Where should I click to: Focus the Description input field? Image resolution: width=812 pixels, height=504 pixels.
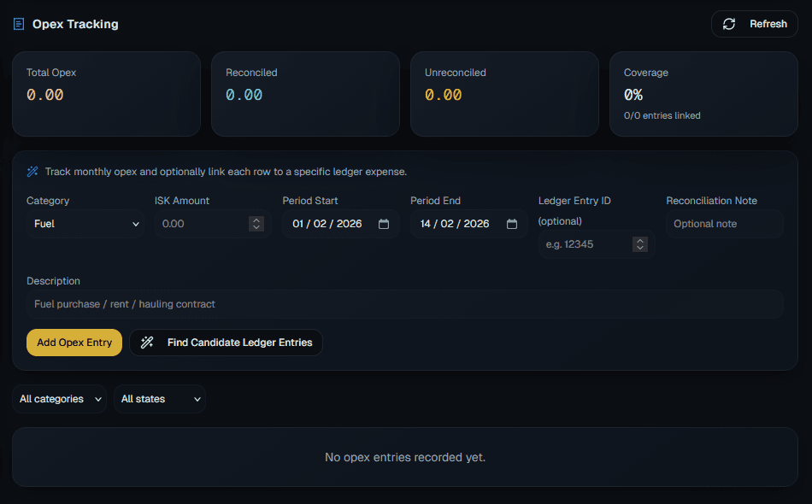404,303
